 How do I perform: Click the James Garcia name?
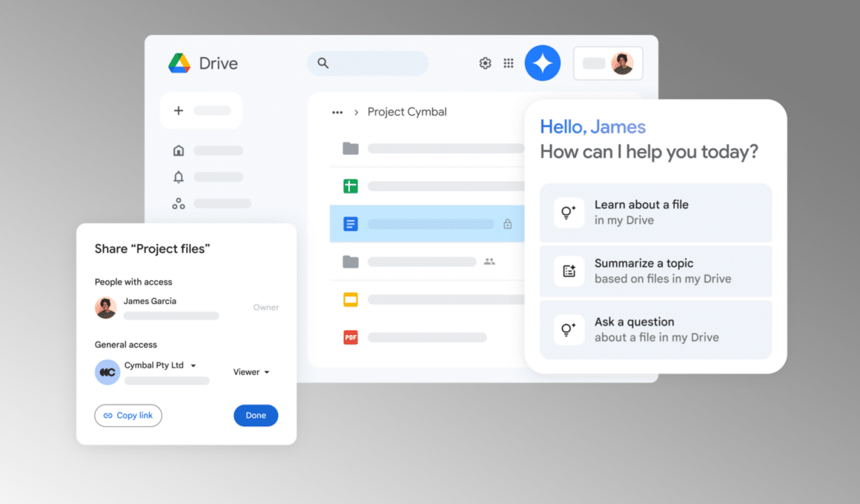150,301
